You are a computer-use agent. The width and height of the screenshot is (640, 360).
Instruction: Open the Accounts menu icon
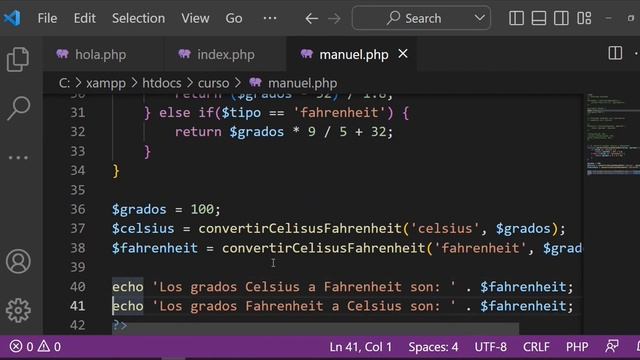[x=18, y=261]
